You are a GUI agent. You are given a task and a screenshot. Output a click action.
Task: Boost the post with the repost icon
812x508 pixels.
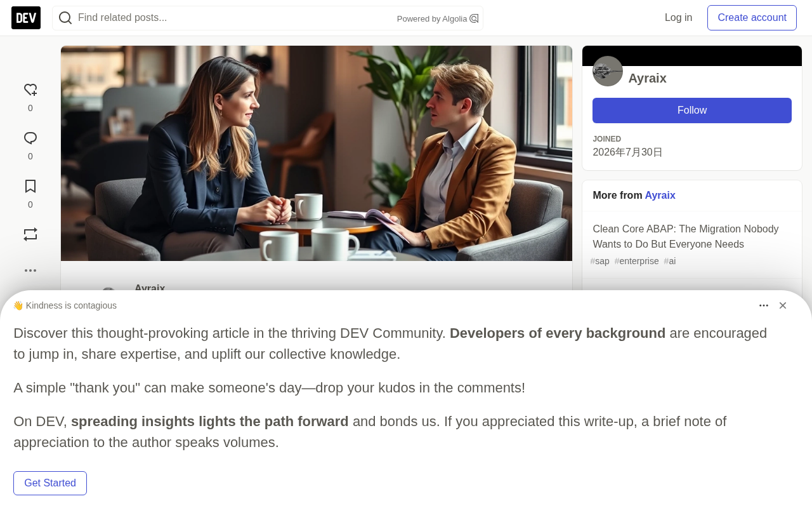click(30, 234)
